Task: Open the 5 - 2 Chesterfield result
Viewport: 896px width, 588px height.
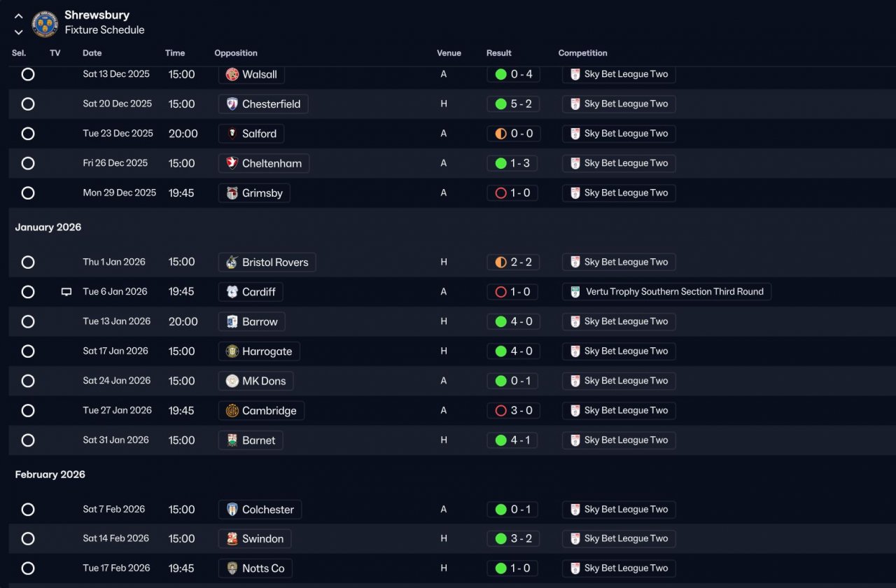Action: click(512, 104)
